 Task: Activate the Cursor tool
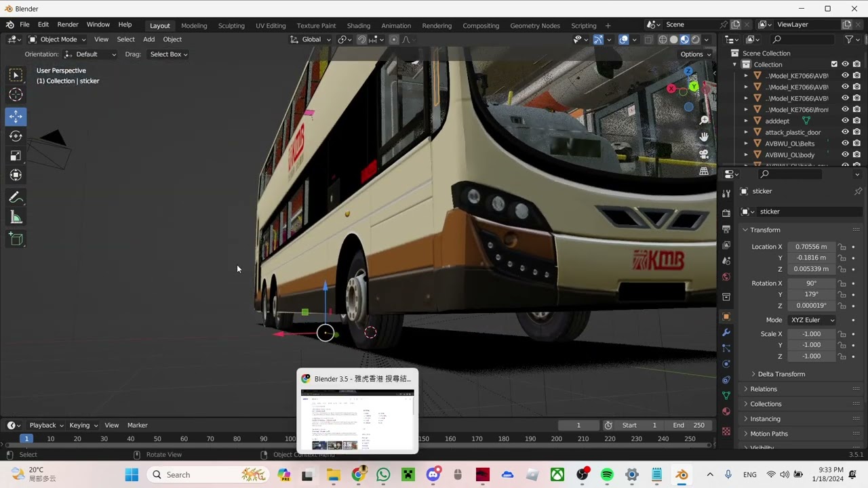pos(16,95)
